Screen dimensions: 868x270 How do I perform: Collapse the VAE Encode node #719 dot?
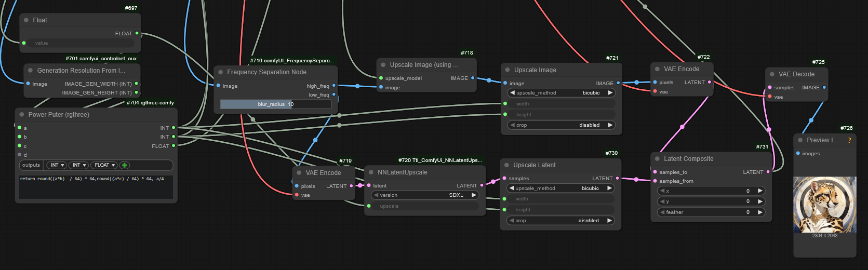pos(299,173)
